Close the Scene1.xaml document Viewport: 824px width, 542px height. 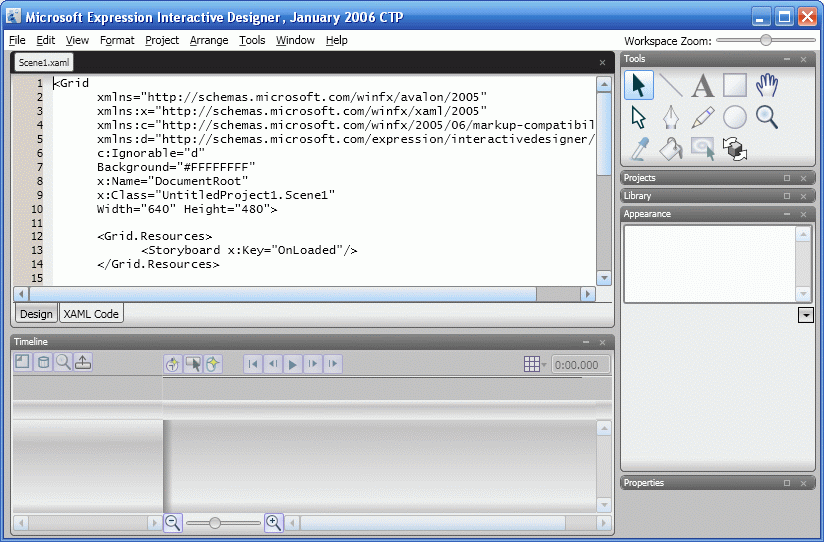[602, 63]
